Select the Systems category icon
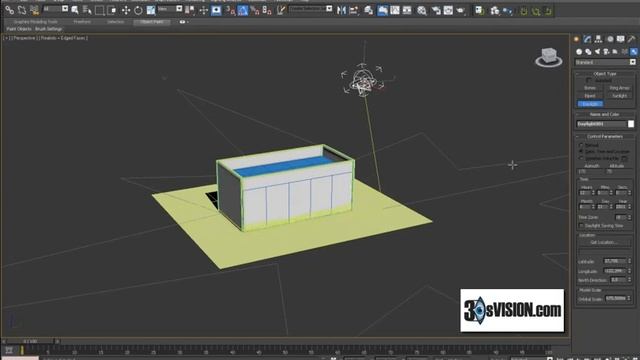This screenshot has width=640, height=360. 633,51
